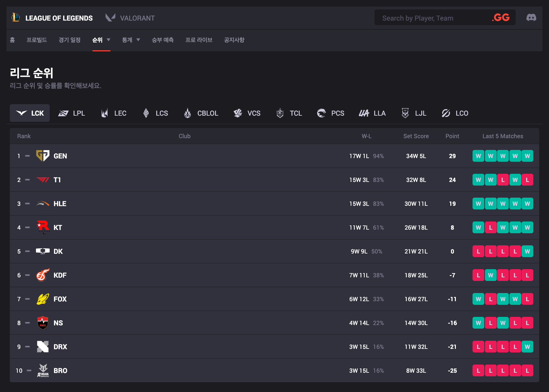Click the T1 team logo
Viewport: 549px width, 392px height.
coord(43,180)
